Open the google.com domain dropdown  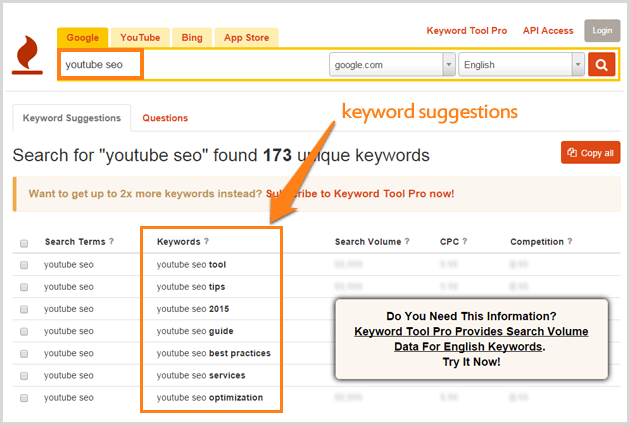pos(392,64)
